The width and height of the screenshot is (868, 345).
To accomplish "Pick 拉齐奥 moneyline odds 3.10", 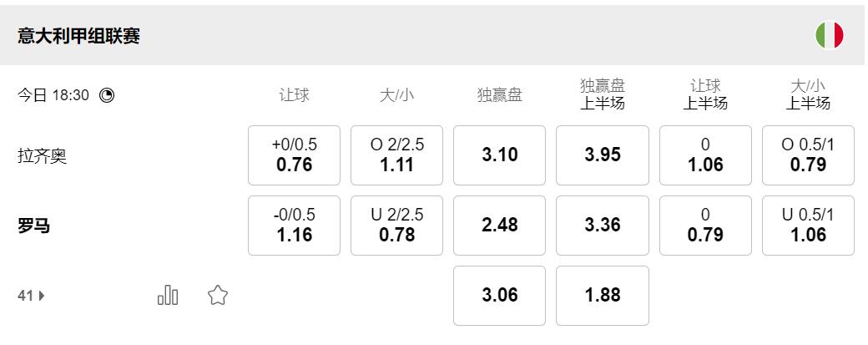I will coord(499,155).
